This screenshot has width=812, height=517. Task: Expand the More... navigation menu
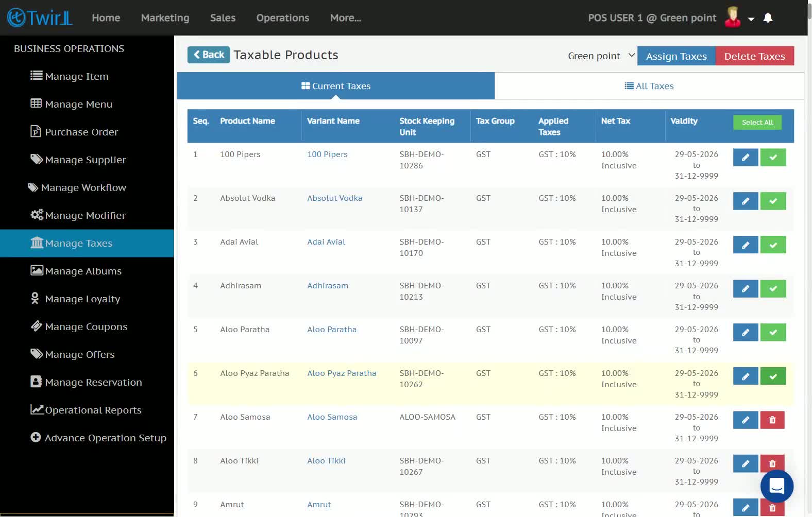click(346, 18)
